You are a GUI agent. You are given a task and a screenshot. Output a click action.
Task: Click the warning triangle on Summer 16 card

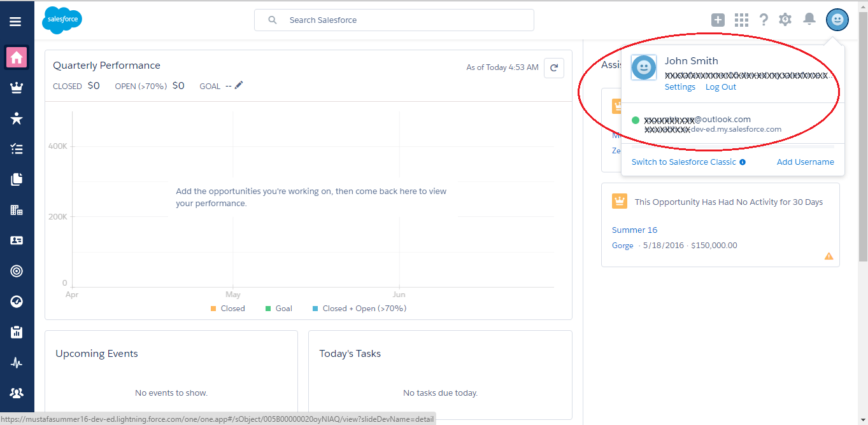pos(829,256)
